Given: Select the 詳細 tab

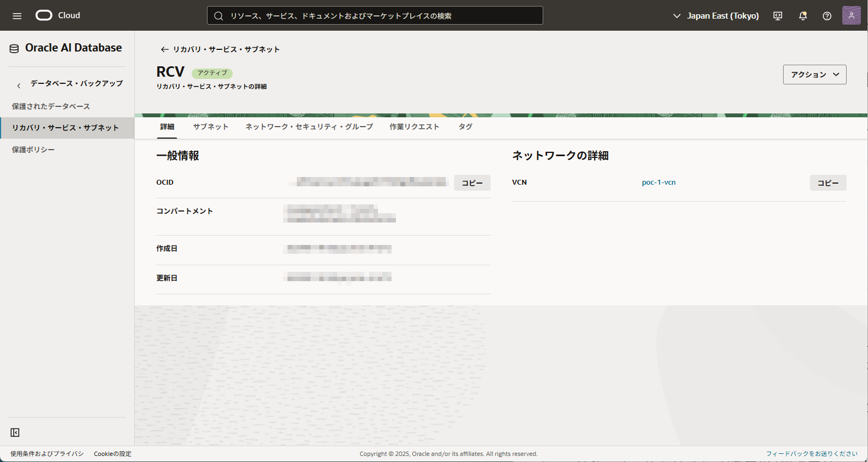Looking at the screenshot, I should coord(167,127).
